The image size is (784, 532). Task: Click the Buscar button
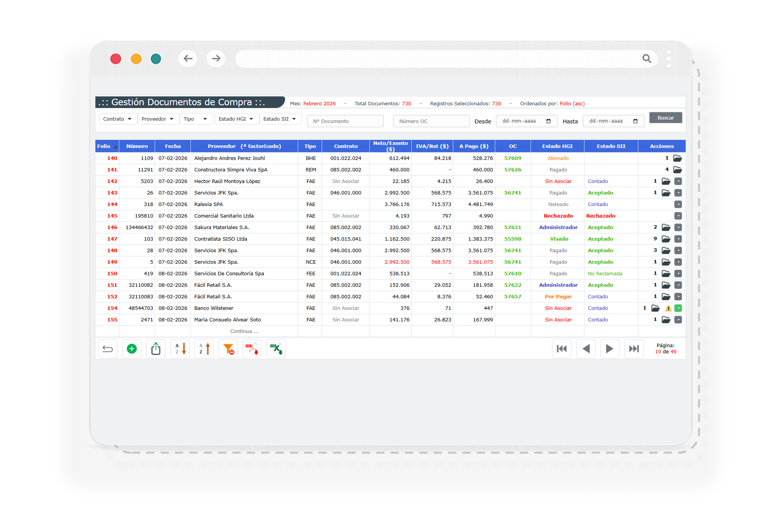tap(665, 118)
